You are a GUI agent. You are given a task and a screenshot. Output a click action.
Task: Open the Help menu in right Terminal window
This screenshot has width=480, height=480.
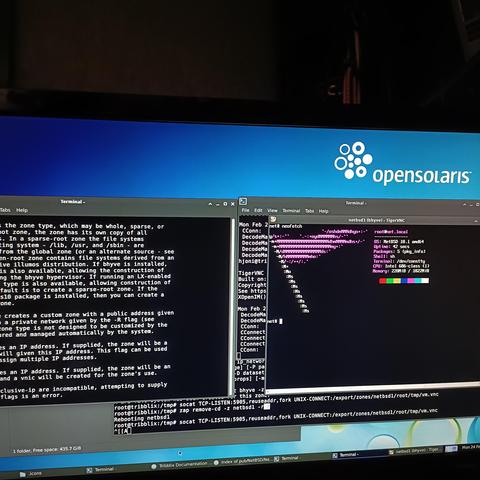323,211
